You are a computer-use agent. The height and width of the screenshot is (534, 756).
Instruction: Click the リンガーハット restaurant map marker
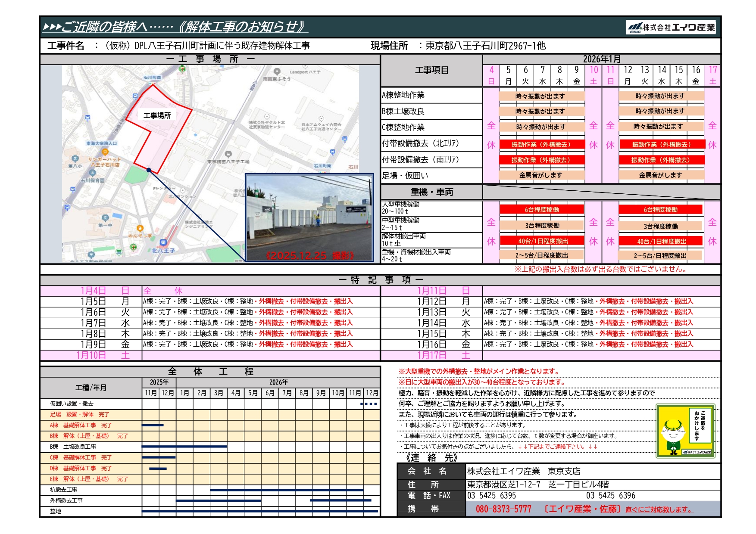coord(105,152)
